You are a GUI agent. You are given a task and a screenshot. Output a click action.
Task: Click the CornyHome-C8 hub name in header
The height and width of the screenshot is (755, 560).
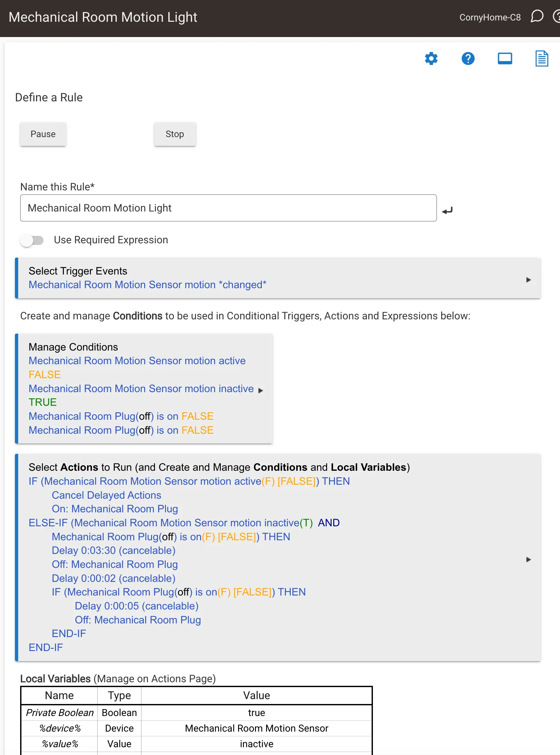490,17
